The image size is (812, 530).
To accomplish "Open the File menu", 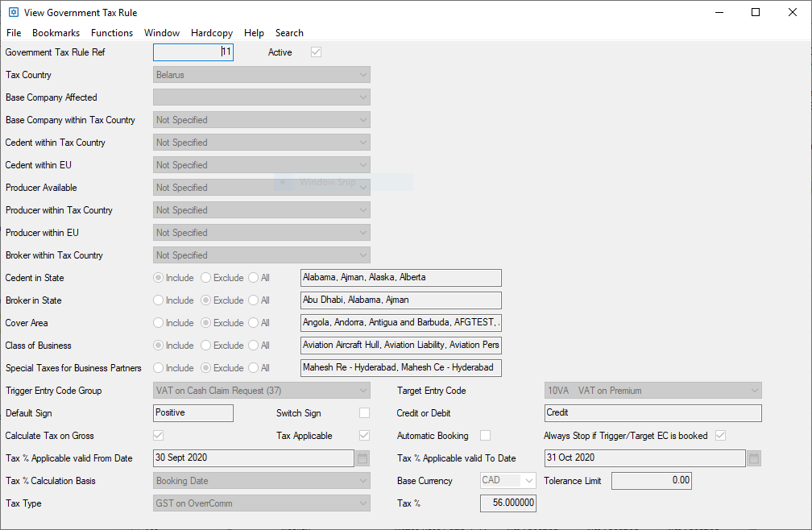I will (14, 33).
